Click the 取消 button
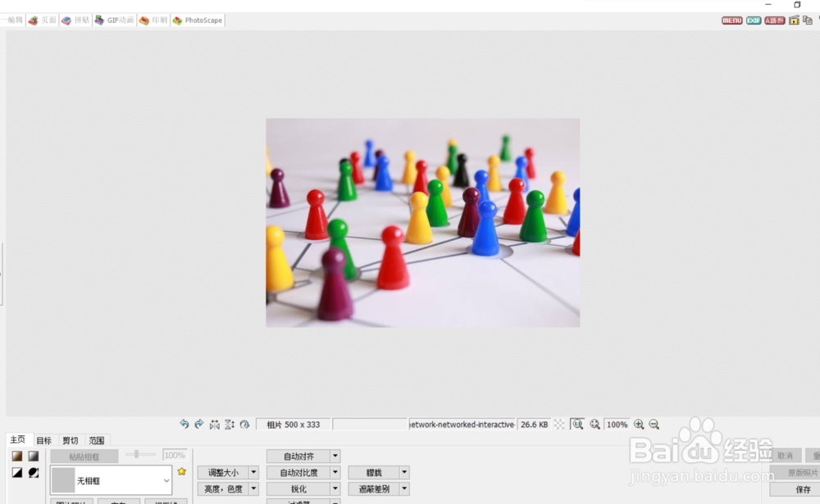 [x=785, y=456]
